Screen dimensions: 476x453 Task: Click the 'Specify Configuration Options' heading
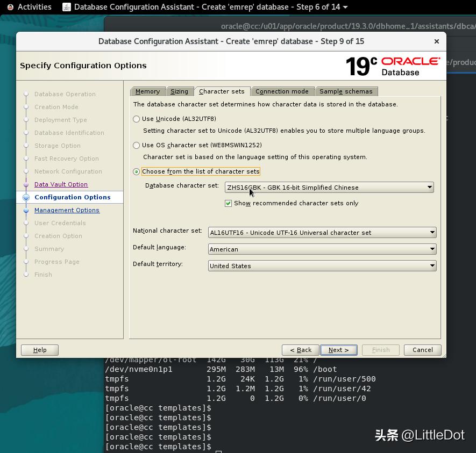[x=83, y=66]
